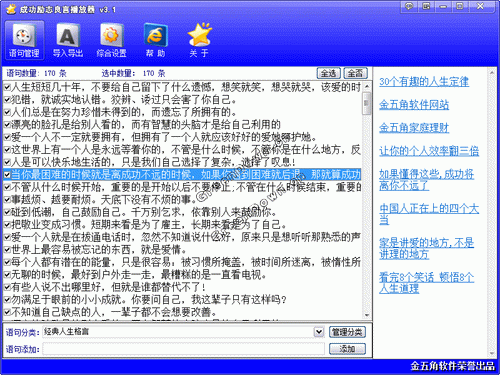Click the sentence list scrollbar thumb
Image resolution: width=500 pixels, height=375 pixels.
click(x=367, y=103)
